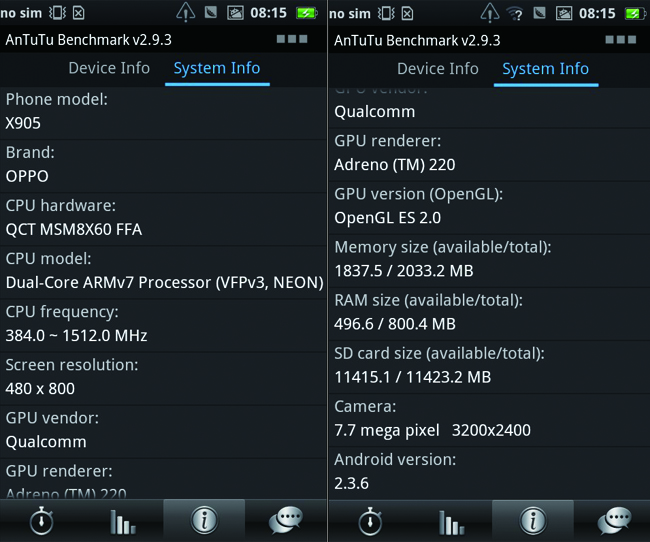Tap battery charging icon in right status bar
Image resolution: width=650 pixels, height=542 pixels.
[635, 14]
